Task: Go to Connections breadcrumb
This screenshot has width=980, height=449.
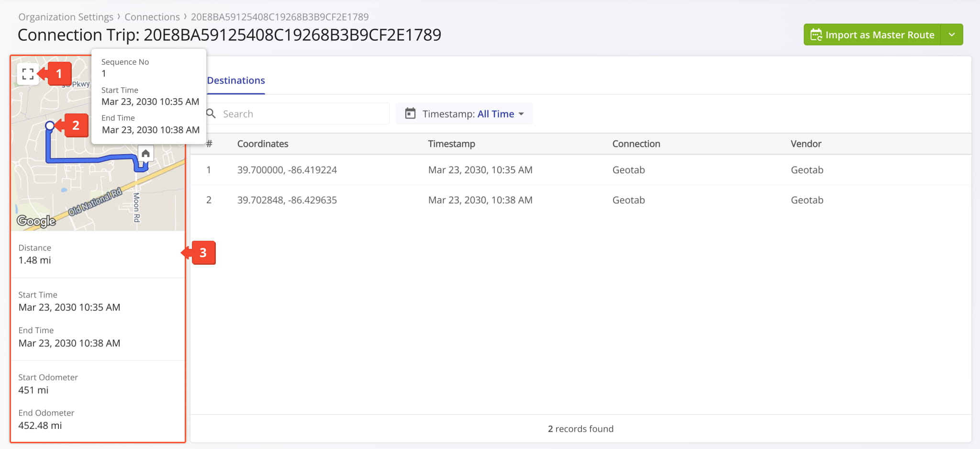Action: pos(152,17)
